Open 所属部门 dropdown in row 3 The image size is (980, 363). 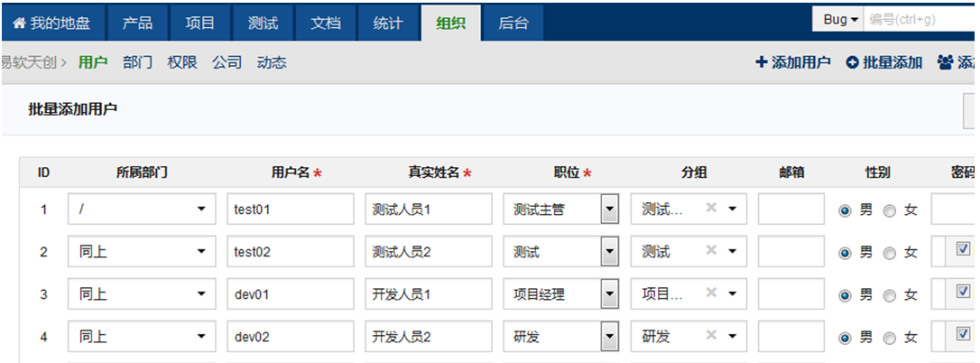pyautogui.click(x=142, y=294)
